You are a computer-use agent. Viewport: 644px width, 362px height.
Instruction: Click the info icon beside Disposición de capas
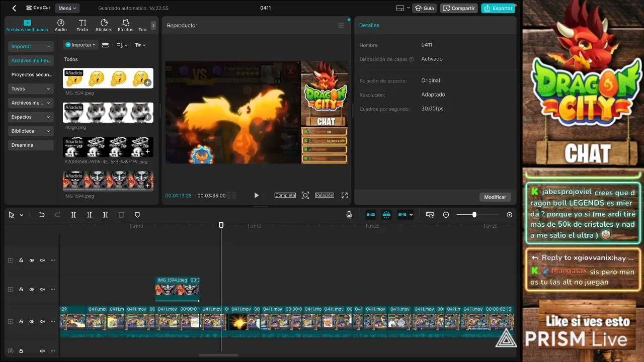point(412,59)
